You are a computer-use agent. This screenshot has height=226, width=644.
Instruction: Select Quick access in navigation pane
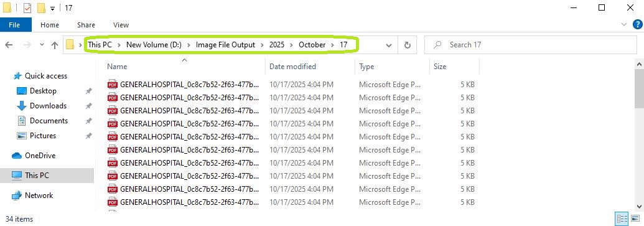point(46,76)
